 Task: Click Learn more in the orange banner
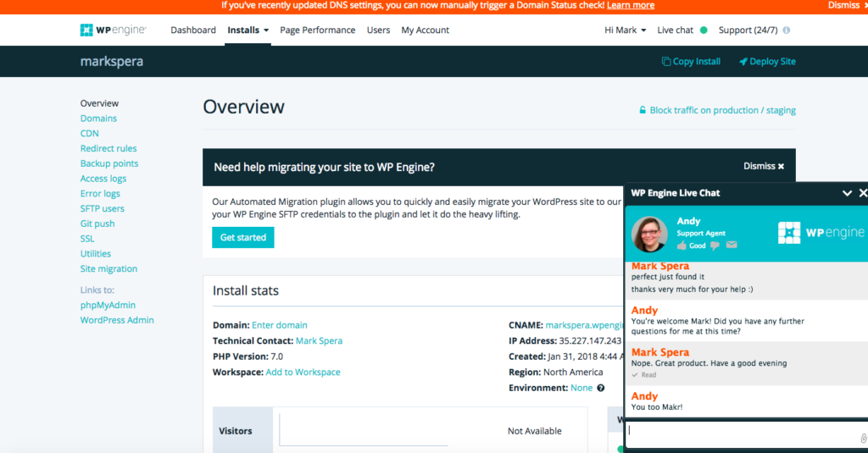point(631,5)
